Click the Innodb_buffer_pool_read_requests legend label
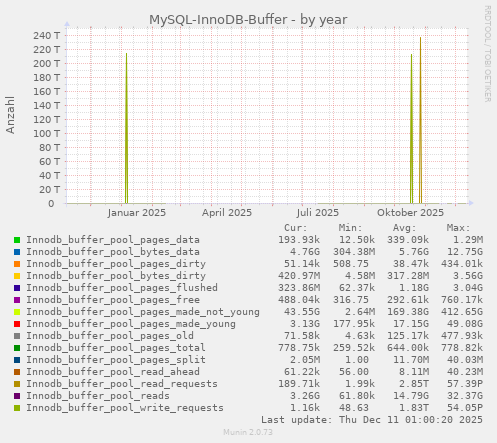Screen dimensions: 497x443 [x=122, y=384]
